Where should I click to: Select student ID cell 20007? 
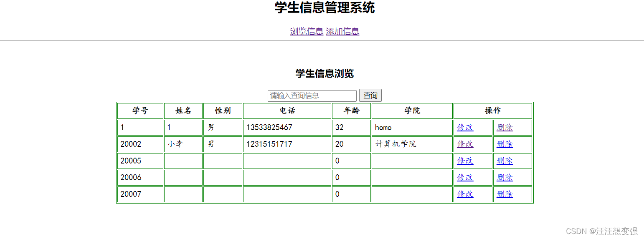140,194
